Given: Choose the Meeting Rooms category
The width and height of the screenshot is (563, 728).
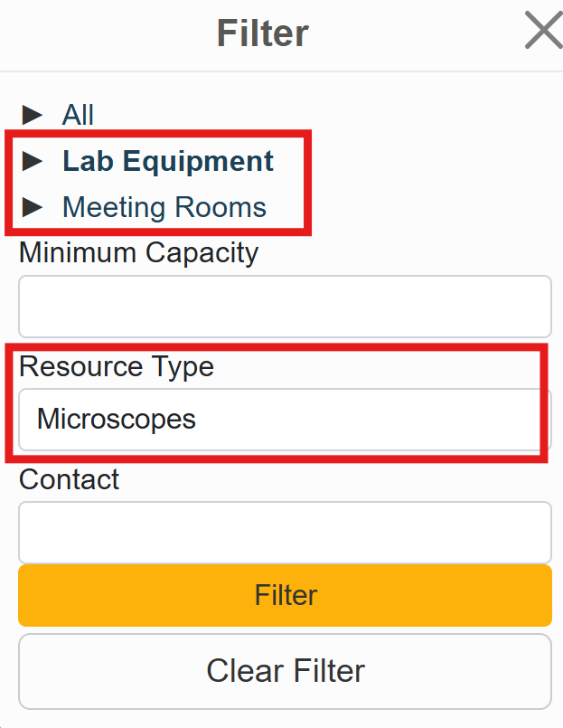Looking at the screenshot, I should [x=164, y=207].
